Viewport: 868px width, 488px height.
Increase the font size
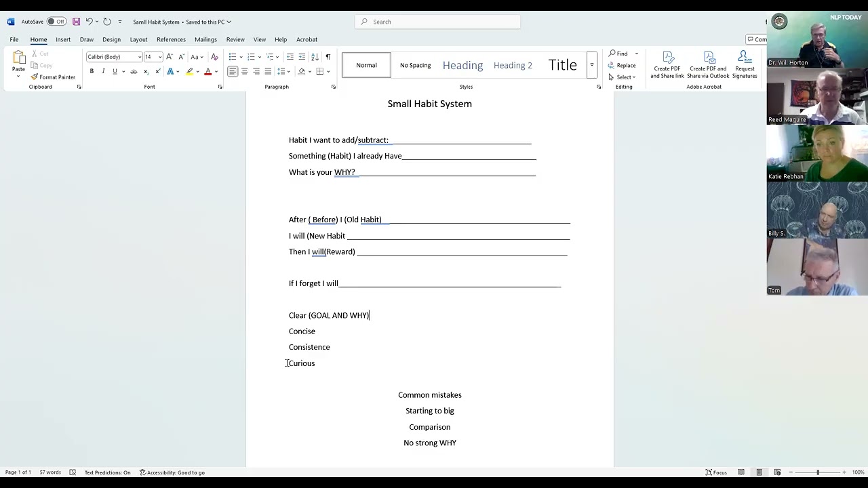[x=170, y=57]
